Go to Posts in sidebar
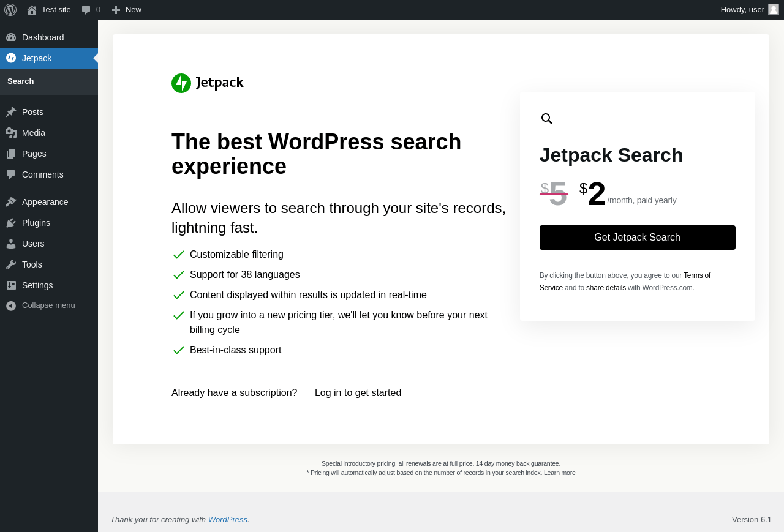784x532 pixels. coord(49,112)
